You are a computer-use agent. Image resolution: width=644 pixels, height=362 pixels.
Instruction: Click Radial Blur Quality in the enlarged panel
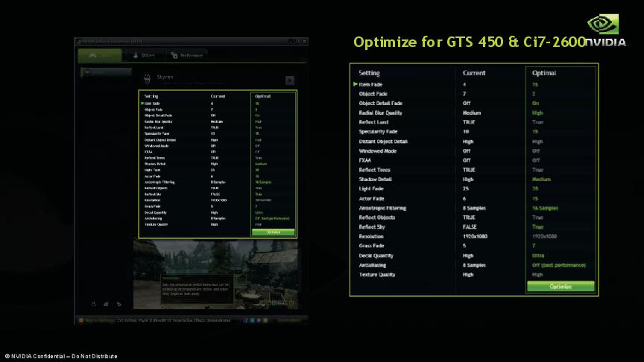[380, 112]
